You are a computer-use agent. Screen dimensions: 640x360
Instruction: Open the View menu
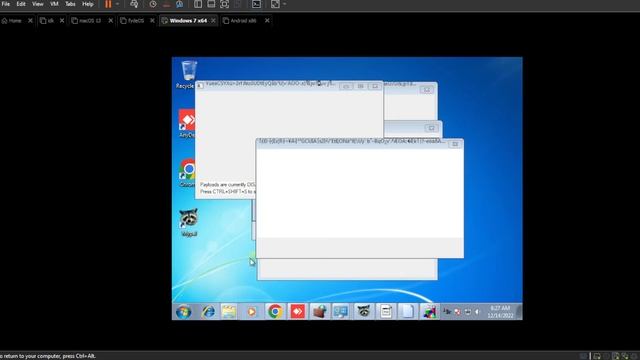[38, 4]
